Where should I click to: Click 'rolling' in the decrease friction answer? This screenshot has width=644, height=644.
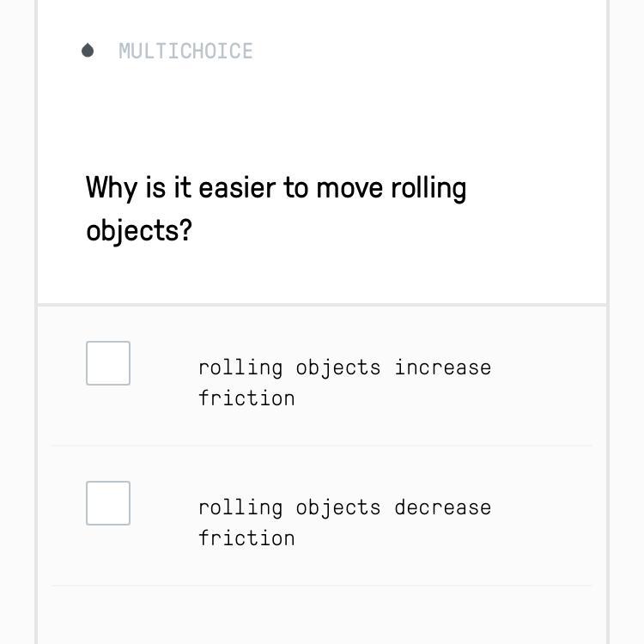click(x=240, y=507)
